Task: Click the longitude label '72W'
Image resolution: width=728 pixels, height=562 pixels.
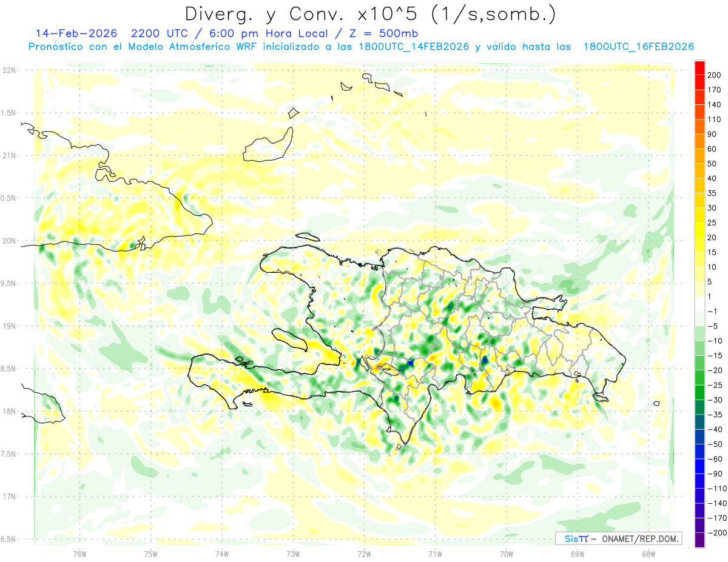Action: click(364, 554)
